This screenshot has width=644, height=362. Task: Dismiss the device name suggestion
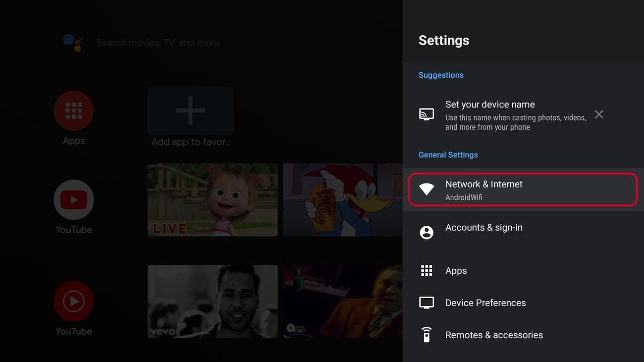click(599, 114)
